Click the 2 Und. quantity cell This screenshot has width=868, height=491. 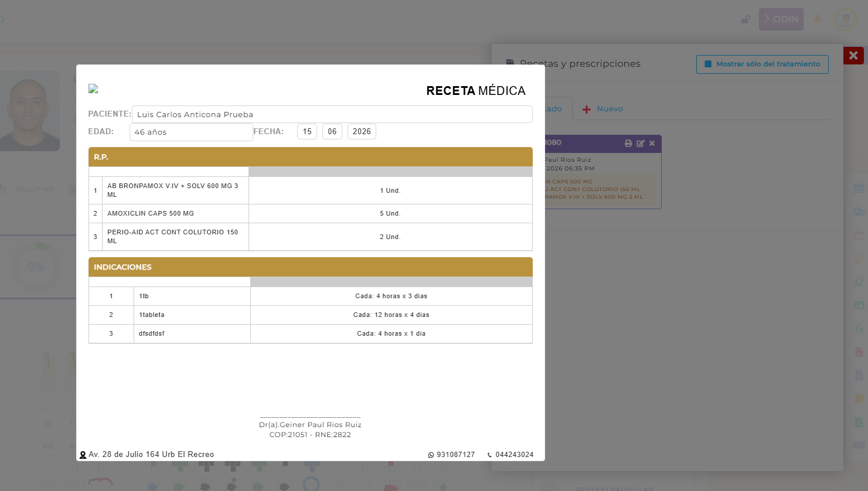(x=390, y=237)
